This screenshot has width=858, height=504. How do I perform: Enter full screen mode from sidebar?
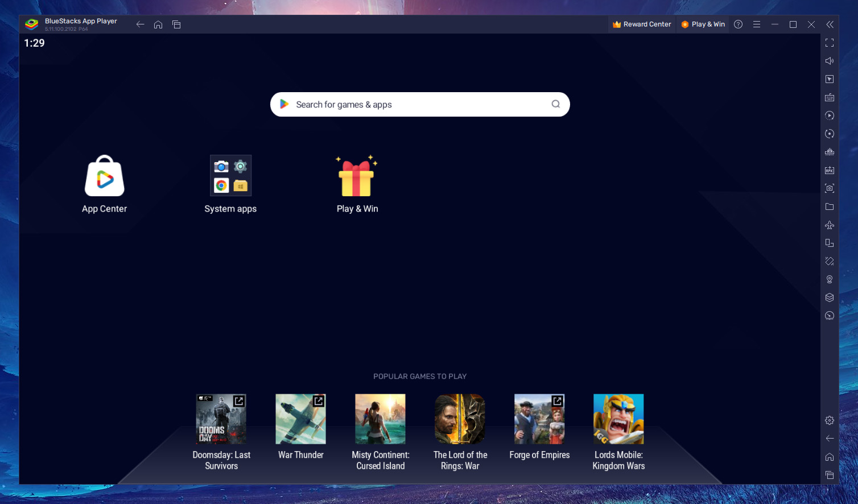pyautogui.click(x=830, y=43)
